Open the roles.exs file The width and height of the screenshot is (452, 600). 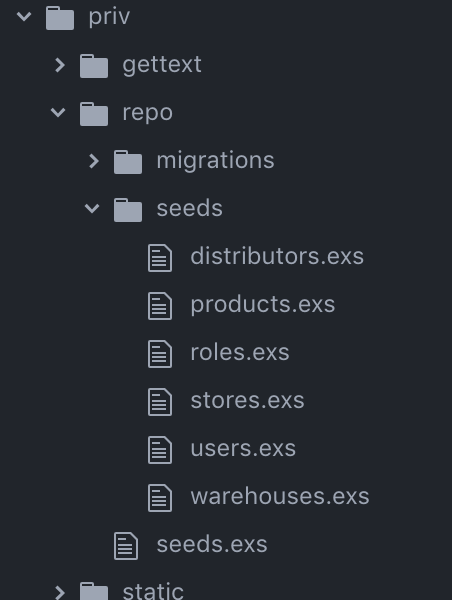coord(240,352)
